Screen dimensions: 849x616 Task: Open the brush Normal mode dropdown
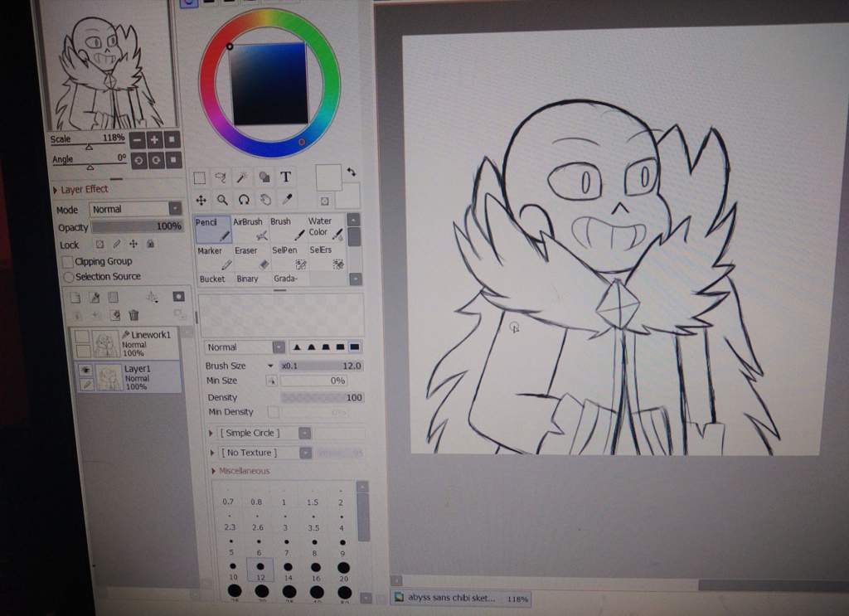[279, 347]
